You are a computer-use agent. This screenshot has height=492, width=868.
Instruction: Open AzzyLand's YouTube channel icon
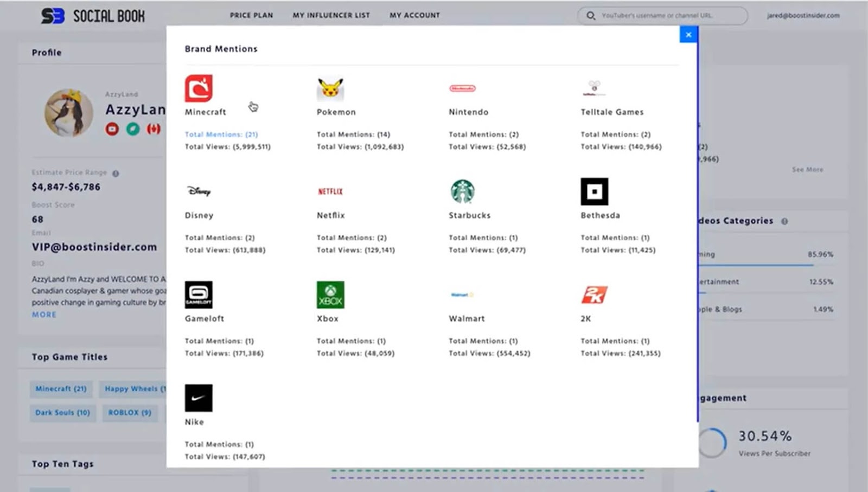click(x=112, y=129)
